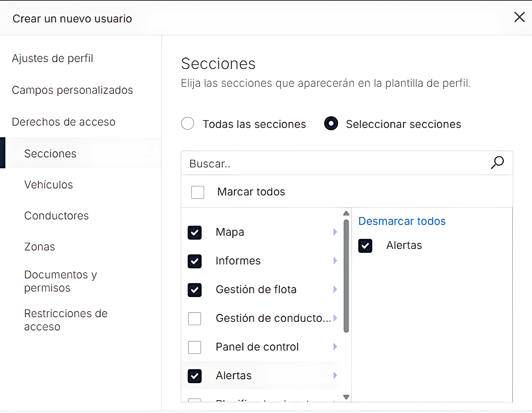Switch to the Vehículos section
Image resolution: width=532 pixels, height=413 pixels.
click(49, 185)
